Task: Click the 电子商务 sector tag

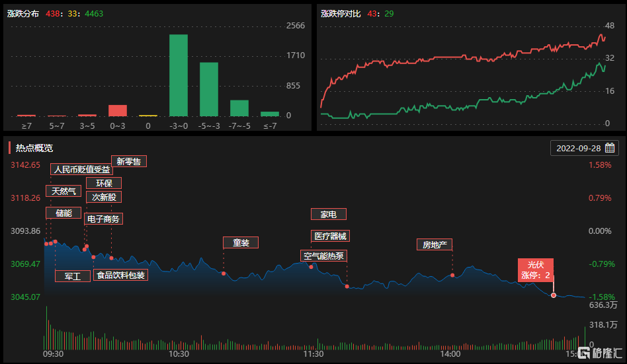Action: pos(104,219)
